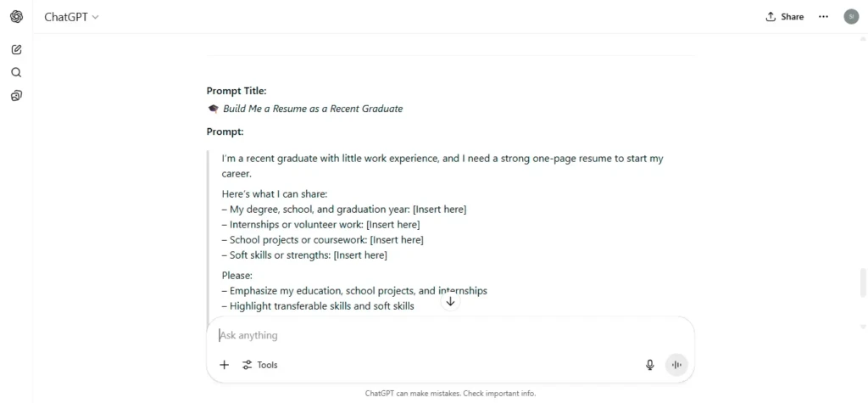Click the 'ChatGPT can make mistakes' disclaimer text
Image resolution: width=868 pixels, height=403 pixels.
click(450, 394)
